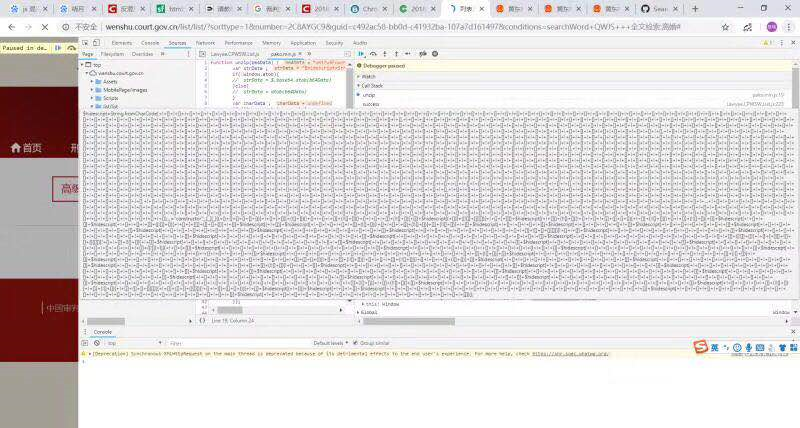Resume from the 'Paused in debugger' page overlay
This screenshot has width=800, height=428.
pos(58,47)
